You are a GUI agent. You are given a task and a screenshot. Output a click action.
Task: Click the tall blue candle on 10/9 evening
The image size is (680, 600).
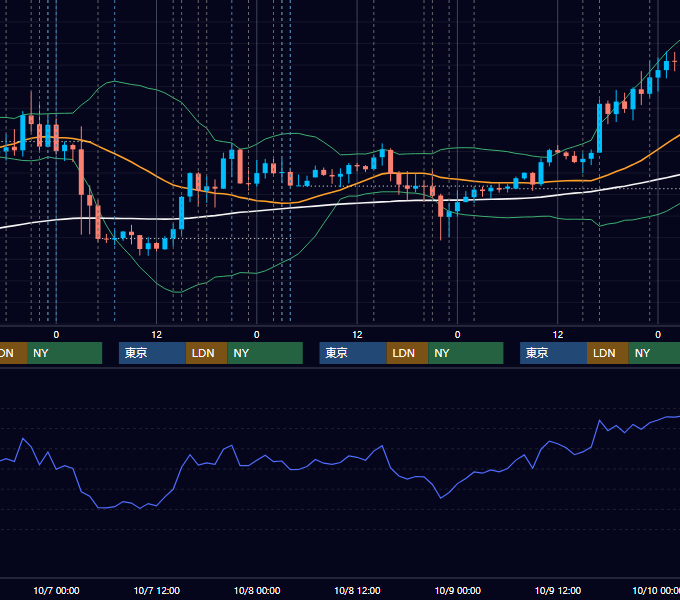[599, 128]
